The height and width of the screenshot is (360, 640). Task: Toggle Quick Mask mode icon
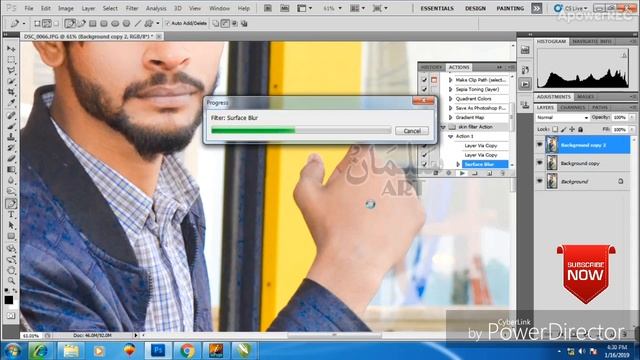pos(11,316)
